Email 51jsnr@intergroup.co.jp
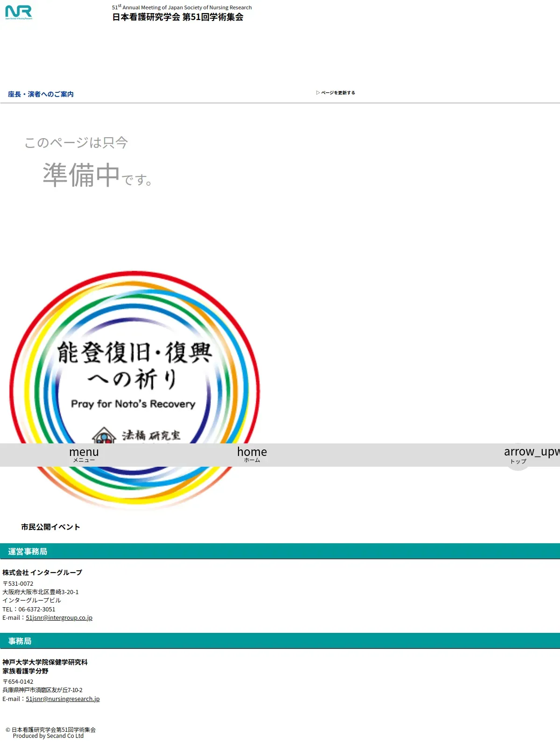 click(x=59, y=618)
